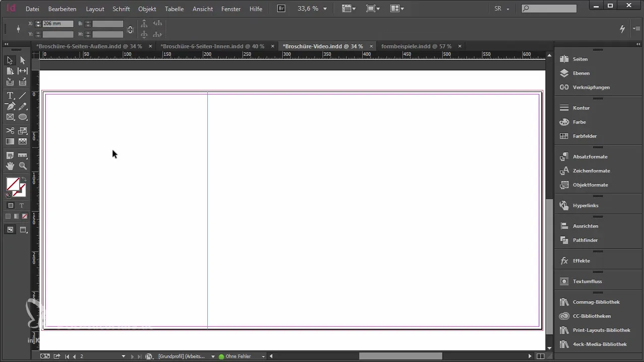The width and height of the screenshot is (644, 362).
Task: Select the Page tool
Action: pyautogui.click(x=10, y=71)
